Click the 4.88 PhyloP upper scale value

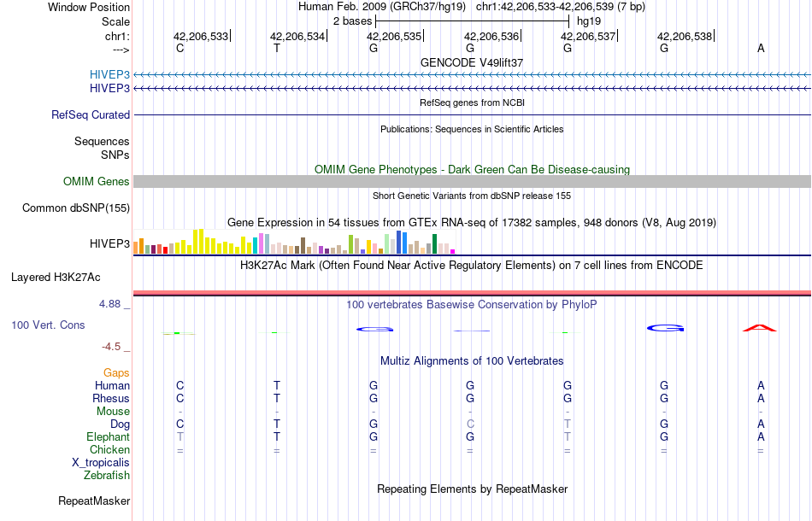(109, 304)
